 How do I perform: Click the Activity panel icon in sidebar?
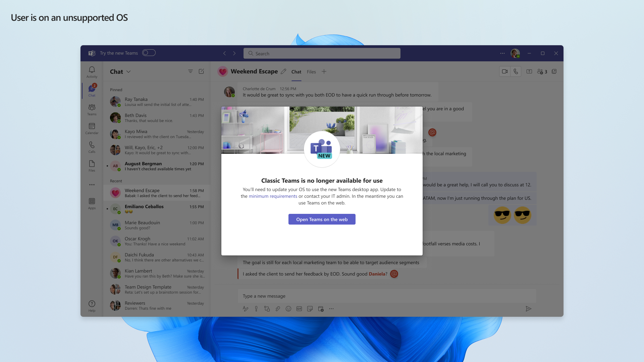tap(92, 72)
